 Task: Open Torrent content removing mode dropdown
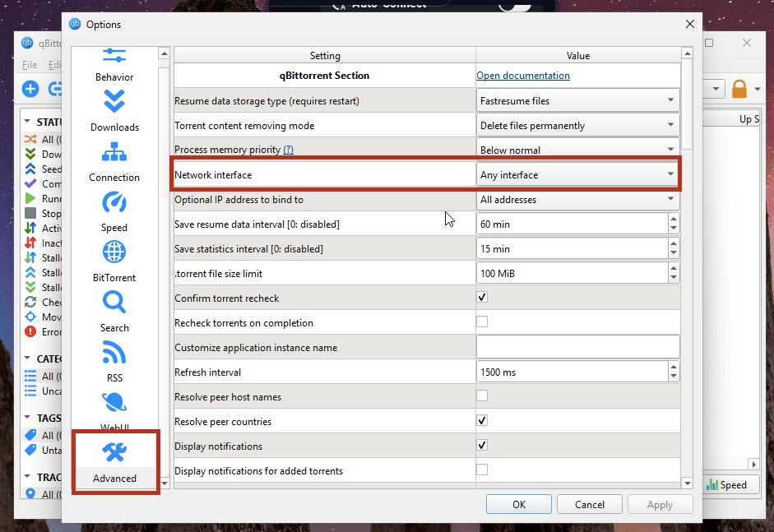pos(577,125)
